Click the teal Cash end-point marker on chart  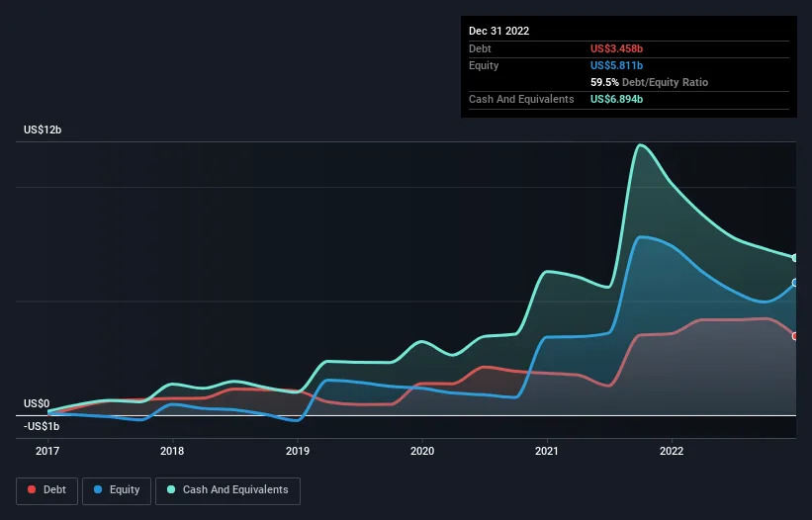[x=795, y=258]
